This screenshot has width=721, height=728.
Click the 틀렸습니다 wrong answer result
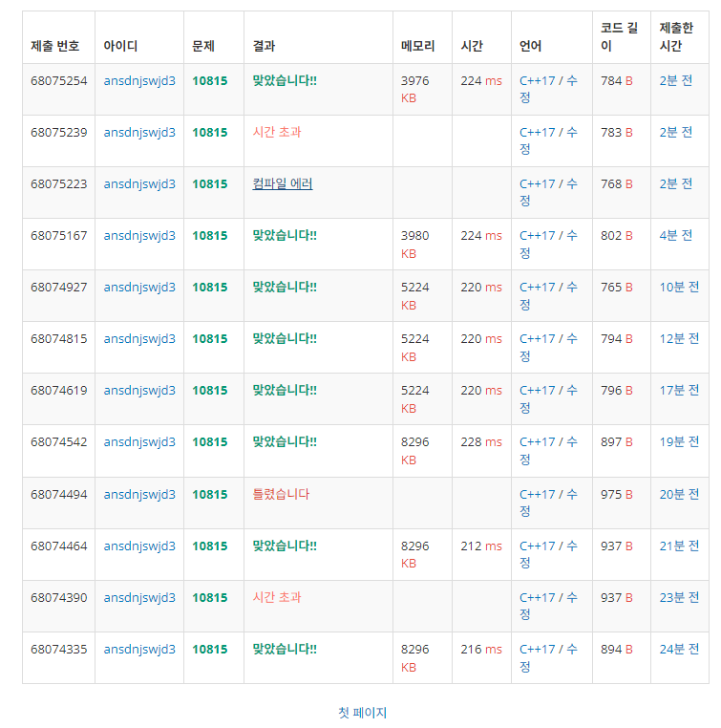[281, 494]
